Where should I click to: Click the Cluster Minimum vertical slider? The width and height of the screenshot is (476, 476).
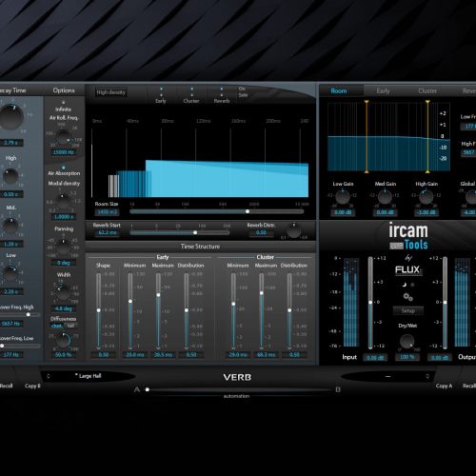click(233, 311)
